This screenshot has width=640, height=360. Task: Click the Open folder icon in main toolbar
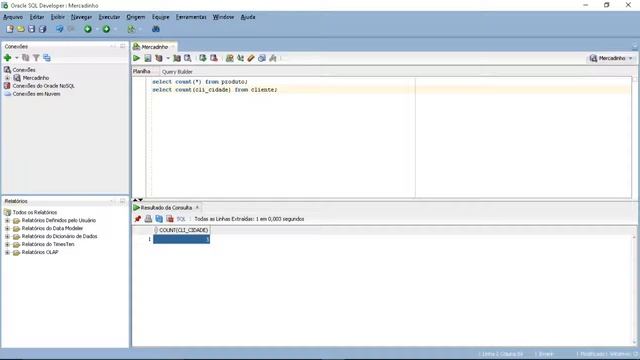pyautogui.click(x=20, y=29)
